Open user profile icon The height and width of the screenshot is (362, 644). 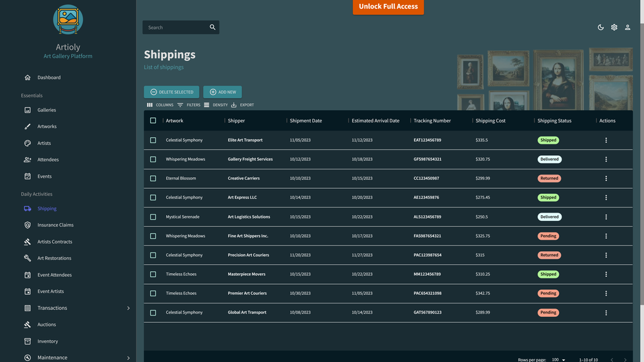coord(627,27)
